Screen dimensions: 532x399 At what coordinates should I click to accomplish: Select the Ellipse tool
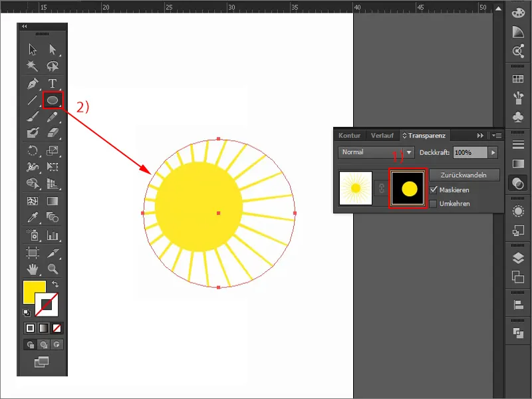pos(53,100)
